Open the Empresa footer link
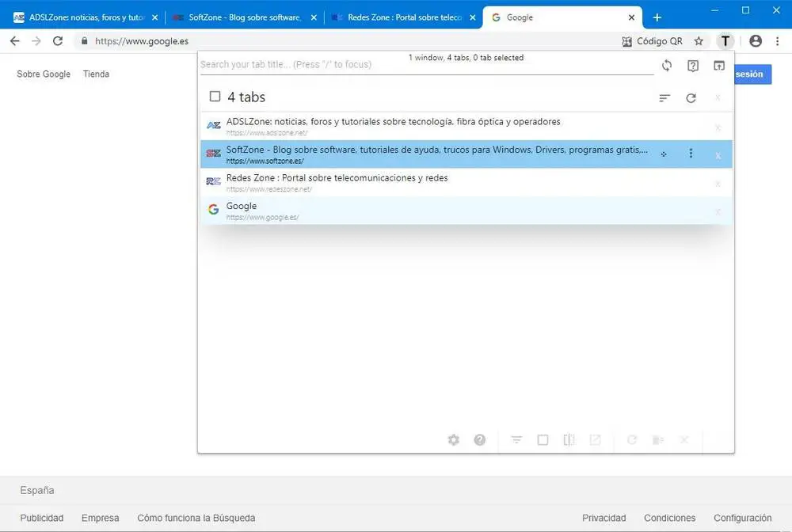This screenshot has height=532, width=792. [100, 518]
